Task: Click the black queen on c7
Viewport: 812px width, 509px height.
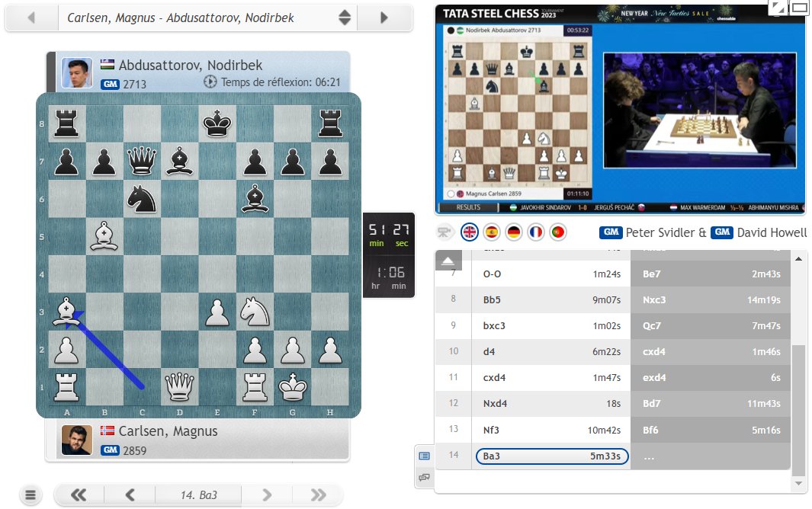Action: tap(141, 161)
